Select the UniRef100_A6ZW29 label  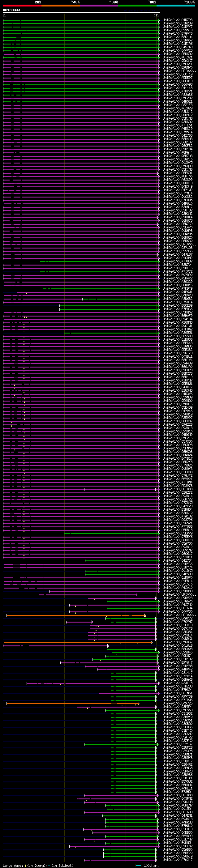click(178, 108)
